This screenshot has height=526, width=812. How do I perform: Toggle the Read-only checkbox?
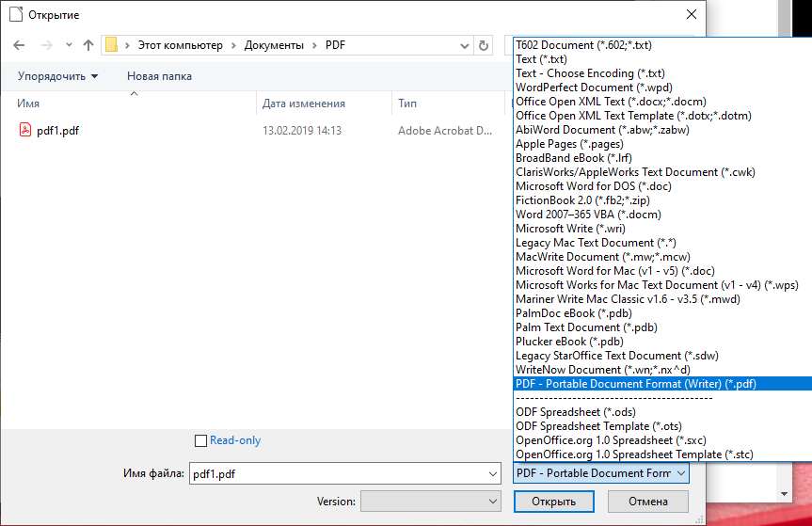[x=199, y=440]
